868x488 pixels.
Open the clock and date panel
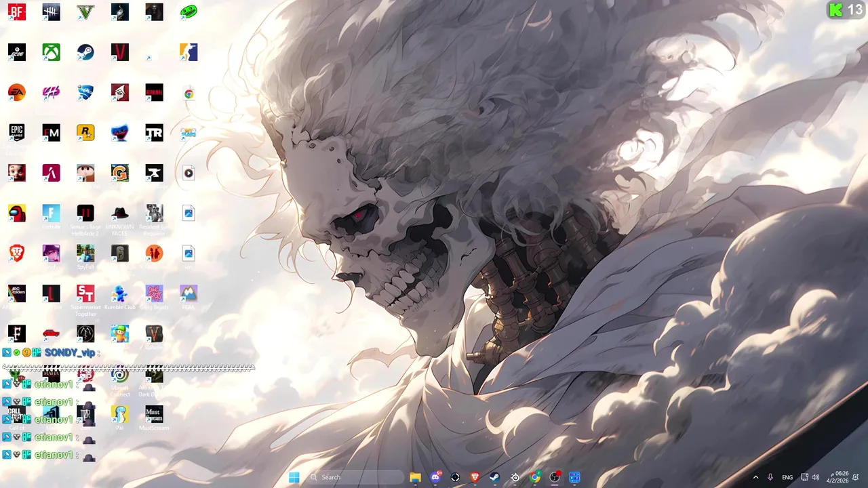click(838, 477)
